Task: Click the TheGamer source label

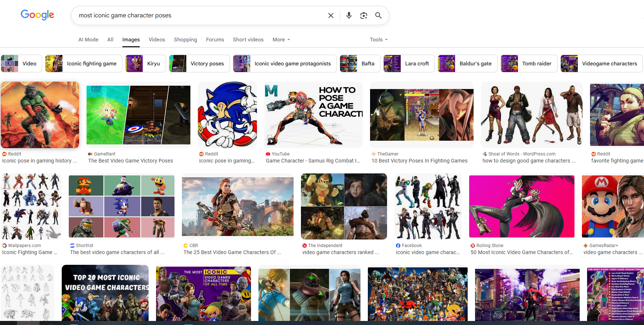Action: 388,154
